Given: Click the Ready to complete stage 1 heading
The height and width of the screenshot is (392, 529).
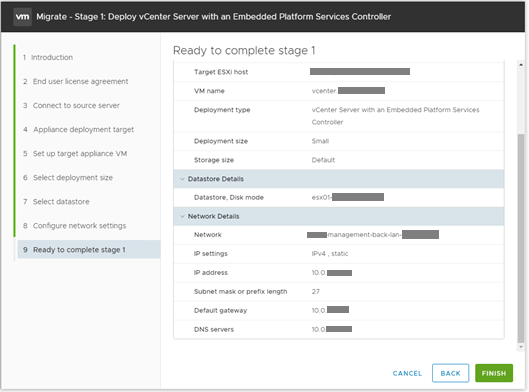Looking at the screenshot, I should pyautogui.click(x=244, y=50).
